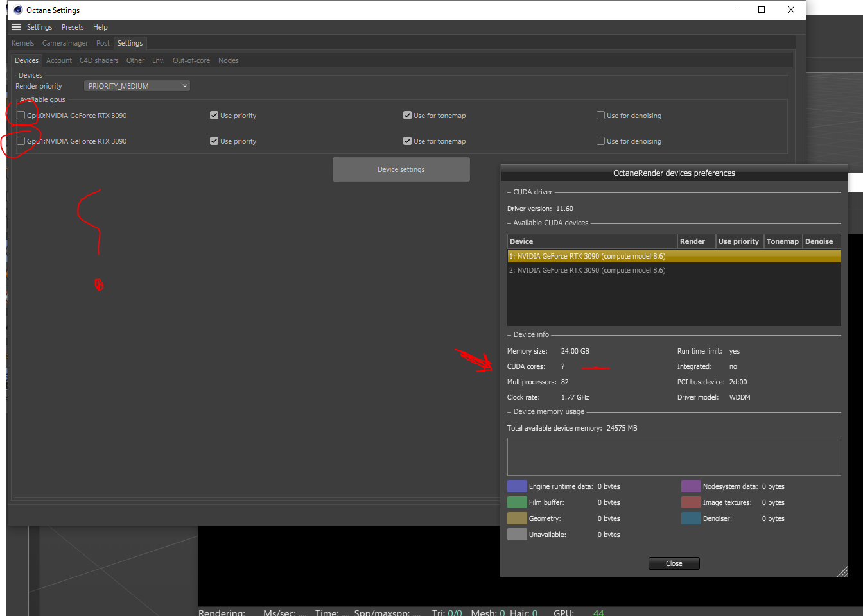This screenshot has width=863, height=616.
Task: Click the Cinema 4D icon in title bar
Action: click(x=18, y=10)
